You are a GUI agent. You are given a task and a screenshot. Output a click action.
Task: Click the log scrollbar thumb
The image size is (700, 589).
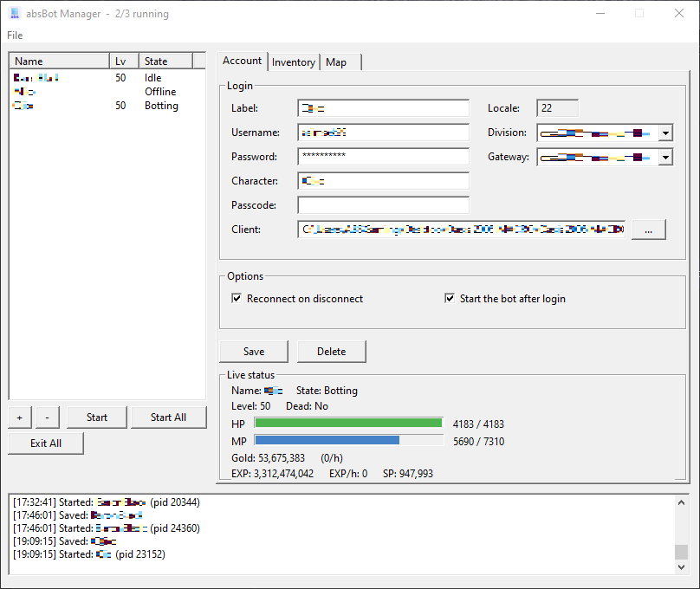tap(681, 552)
